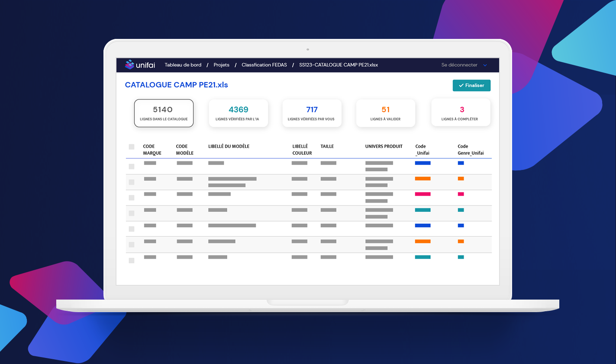This screenshot has height=364, width=616.
Task: Check the fourth table row checkbox
Action: click(132, 213)
